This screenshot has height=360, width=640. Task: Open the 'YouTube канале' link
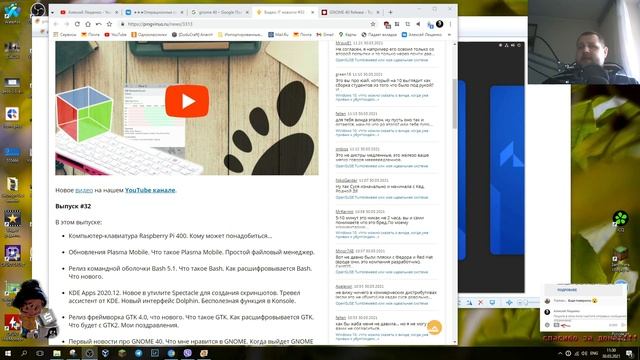(150, 190)
